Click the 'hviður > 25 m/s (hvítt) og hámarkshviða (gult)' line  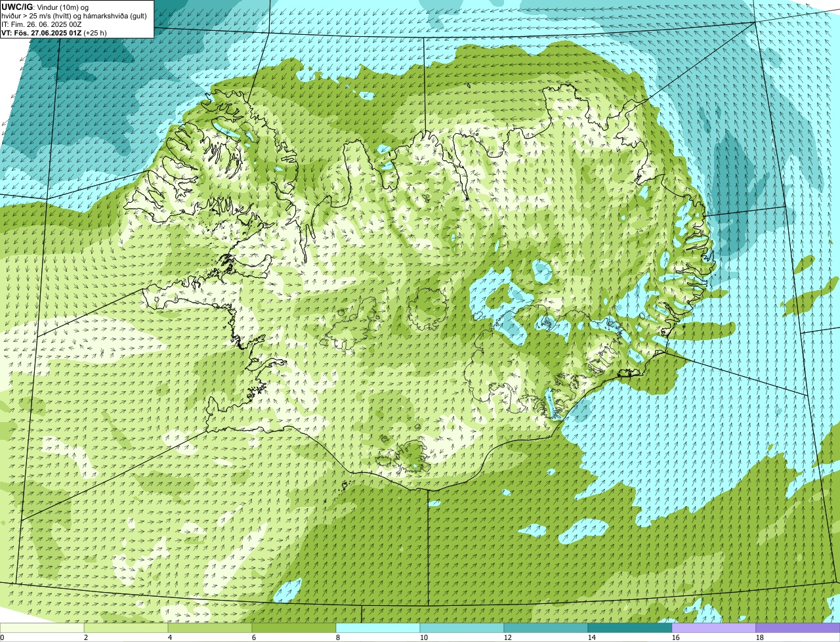click(74, 15)
